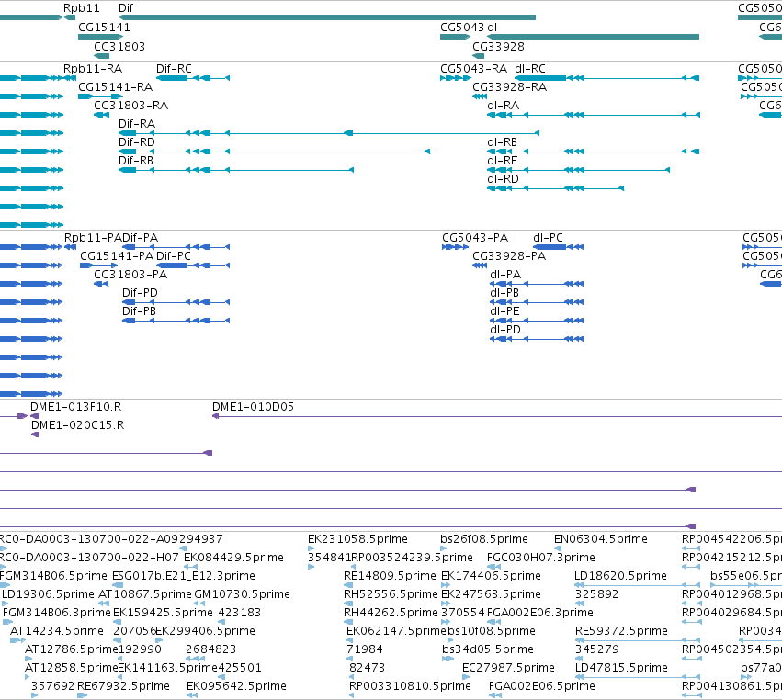Image resolution: width=782 pixels, height=700 pixels.
Task: Click the LD18620.5prime EST
Action: (x=638, y=585)
